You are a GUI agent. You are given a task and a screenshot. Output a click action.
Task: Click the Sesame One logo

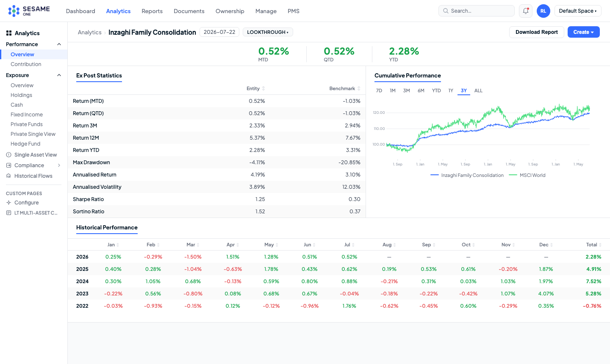[29, 11]
